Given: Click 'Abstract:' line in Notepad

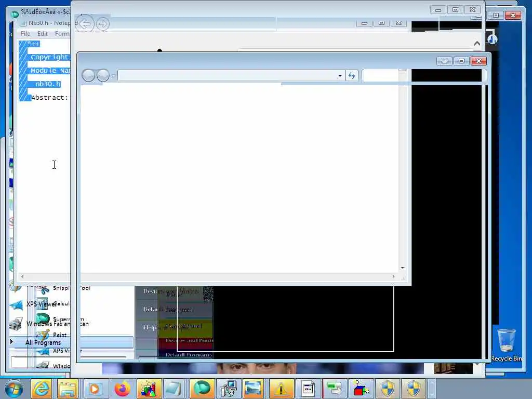Looking at the screenshot, I should [x=49, y=97].
